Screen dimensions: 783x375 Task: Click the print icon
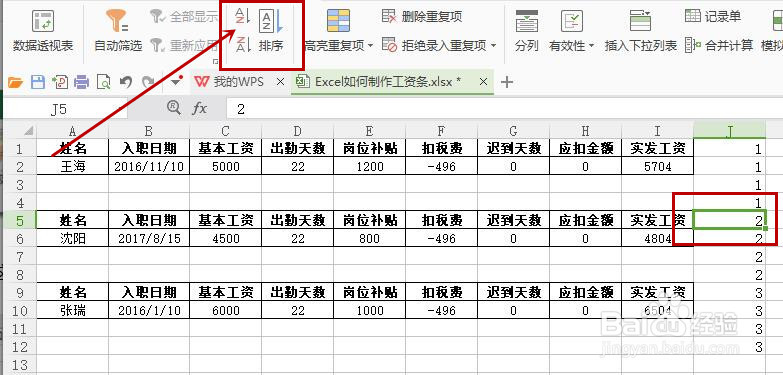(81, 82)
